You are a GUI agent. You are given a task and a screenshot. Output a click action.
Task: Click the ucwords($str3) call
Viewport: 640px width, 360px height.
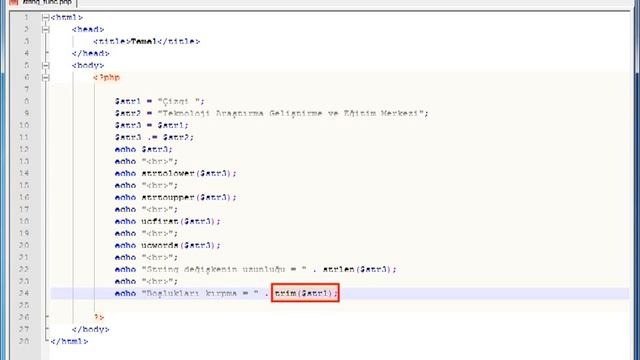181,245
